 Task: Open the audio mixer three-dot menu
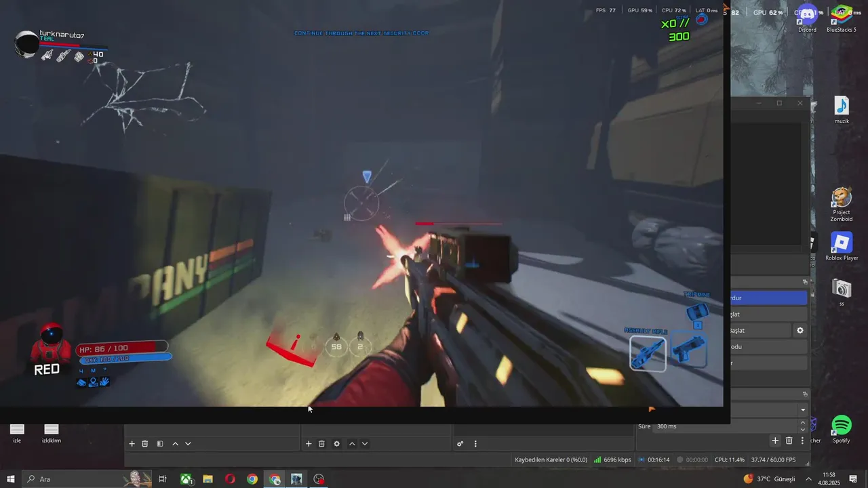(x=475, y=444)
